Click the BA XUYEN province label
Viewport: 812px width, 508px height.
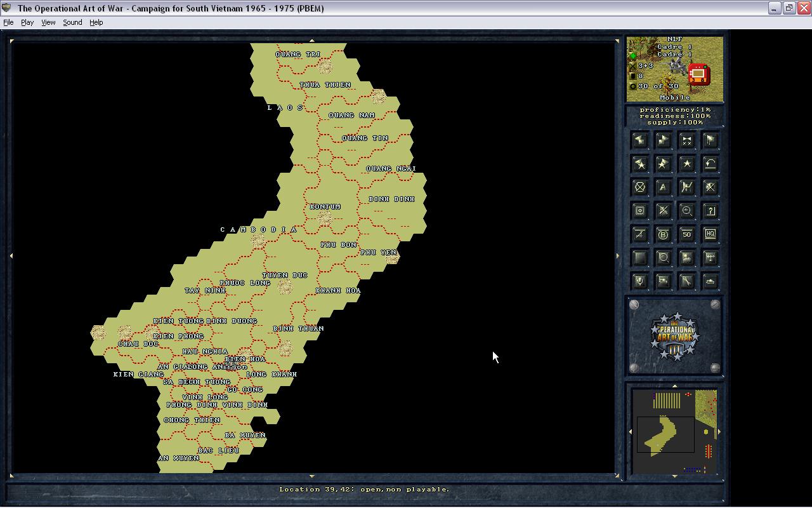[245, 435]
